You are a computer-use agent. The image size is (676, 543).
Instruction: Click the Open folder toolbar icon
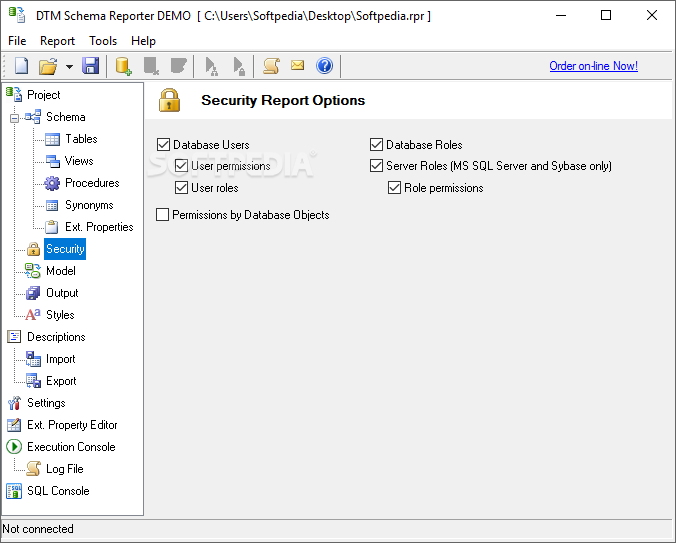coord(48,66)
